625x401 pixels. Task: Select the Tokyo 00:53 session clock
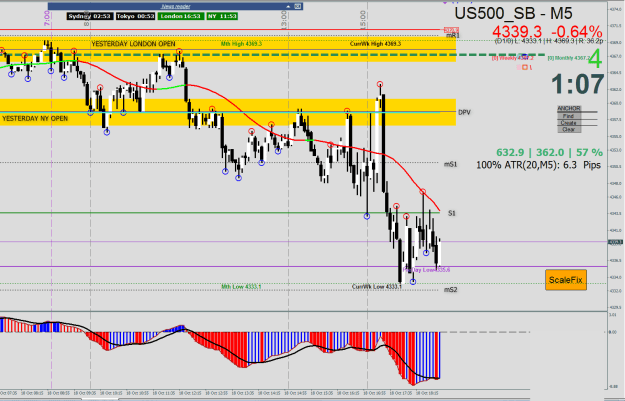[x=136, y=16]
